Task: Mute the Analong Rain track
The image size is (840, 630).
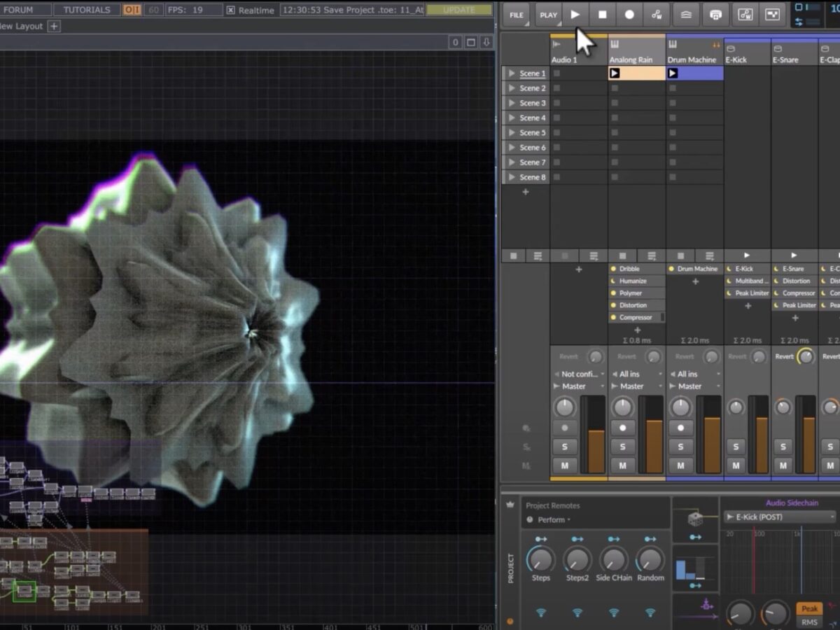Action: (x=622, y=465)
